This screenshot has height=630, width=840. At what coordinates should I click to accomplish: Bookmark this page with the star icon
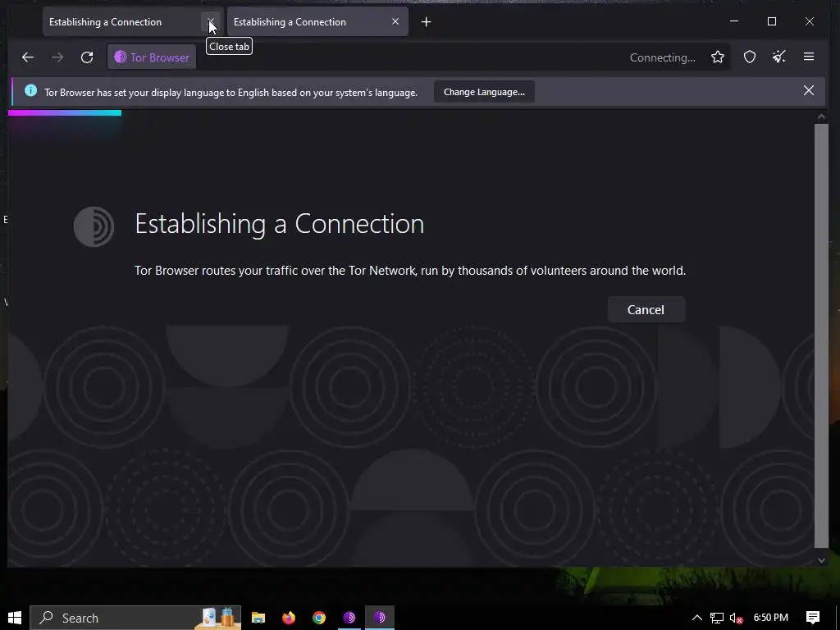point(718,57)
